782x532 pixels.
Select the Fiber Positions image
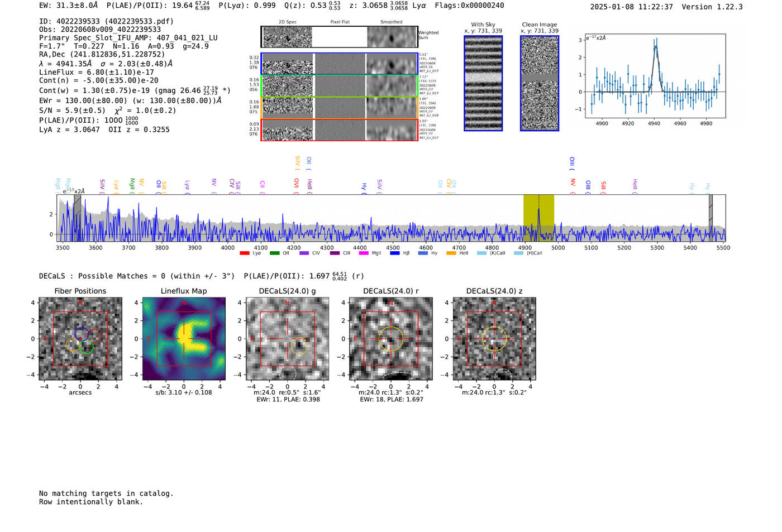[80, 339]
